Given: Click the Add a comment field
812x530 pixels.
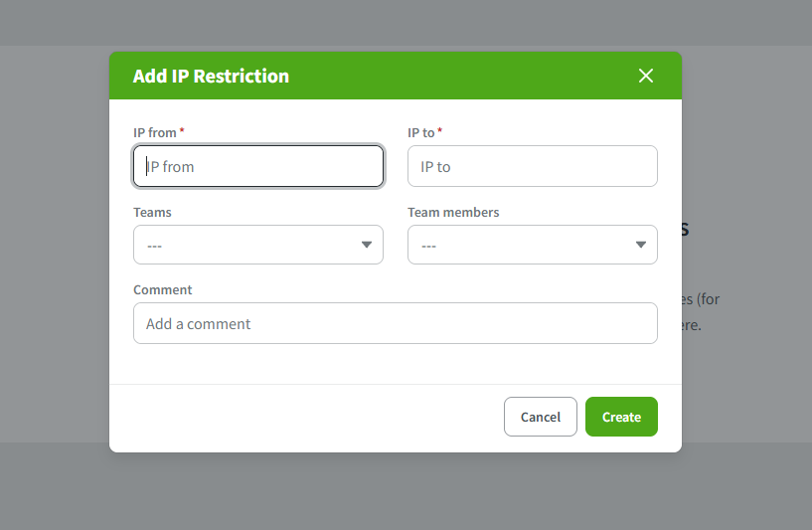Looking at the screenshot, I should (396, 324).
